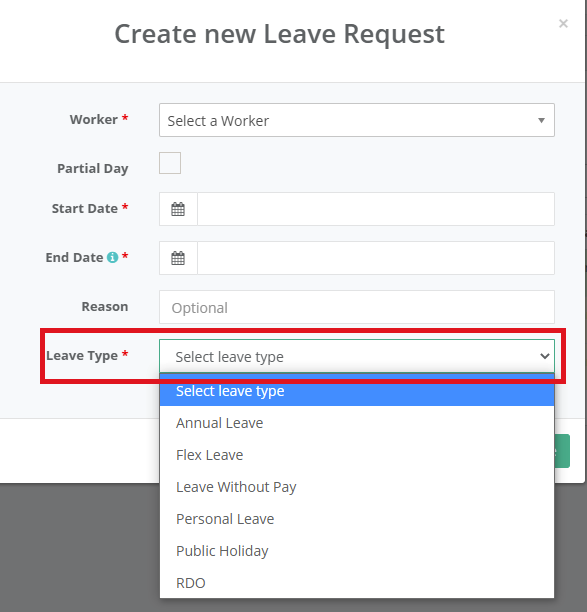This screenshot has height=612, width=587.
Task: Select the highlighted Select leave type option
Action: pos(357,391)
